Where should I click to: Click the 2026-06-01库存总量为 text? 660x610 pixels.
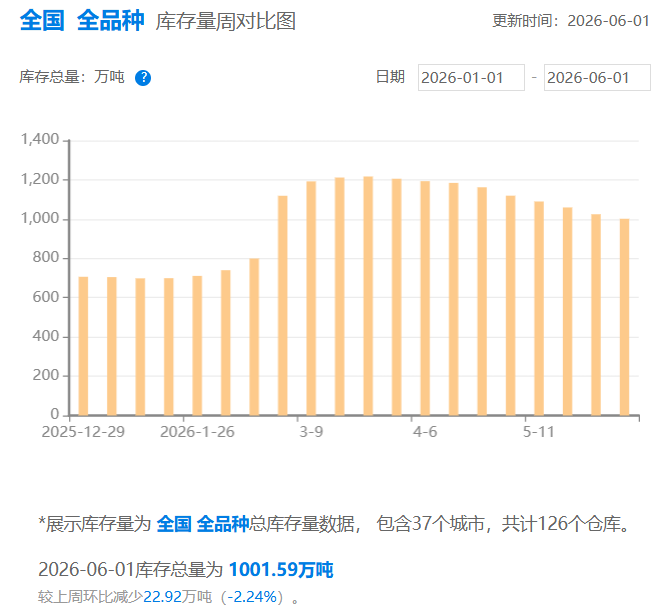[x=130, y=570]
